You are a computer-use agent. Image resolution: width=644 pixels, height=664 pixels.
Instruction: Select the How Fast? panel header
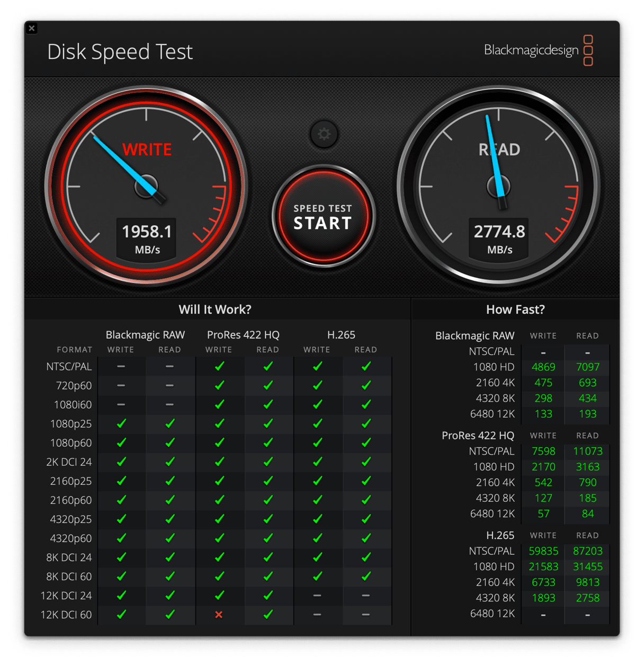[515, 309]
